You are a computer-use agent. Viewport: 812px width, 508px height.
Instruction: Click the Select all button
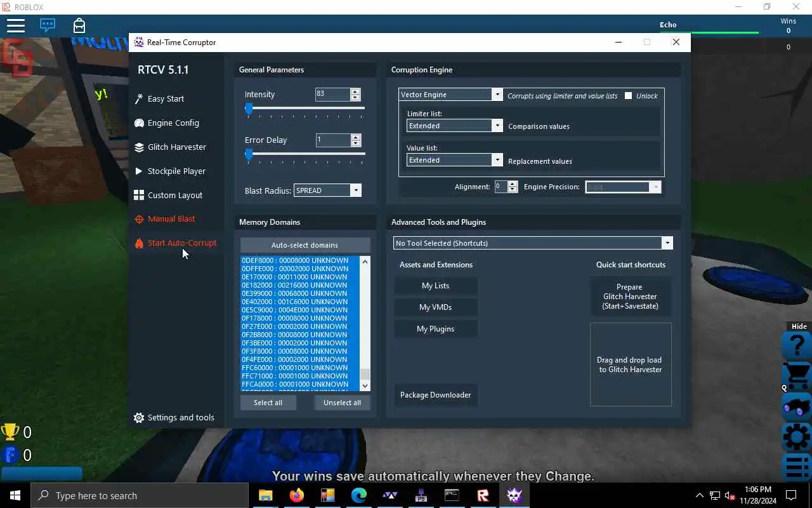268,403
